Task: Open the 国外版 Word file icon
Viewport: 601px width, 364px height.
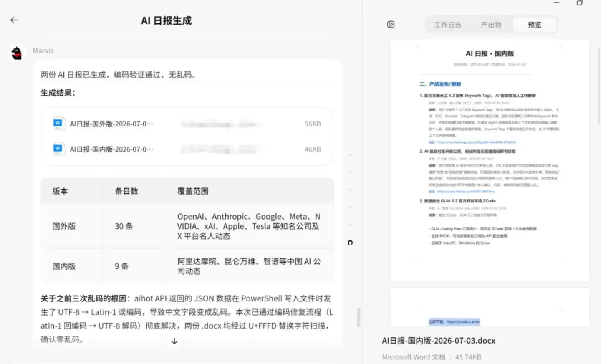Action: (x=58, y=124)
